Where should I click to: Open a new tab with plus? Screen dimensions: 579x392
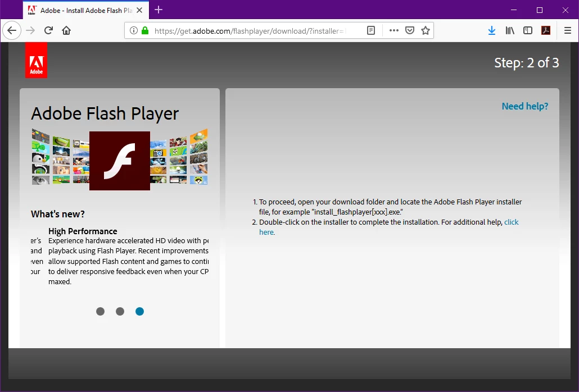coord(159,10)
